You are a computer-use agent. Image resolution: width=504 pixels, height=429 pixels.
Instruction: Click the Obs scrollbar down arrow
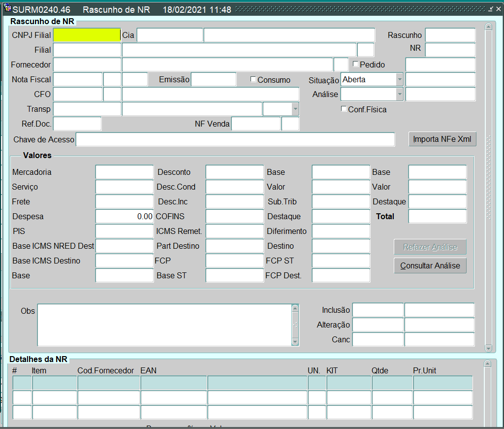click(295, 342)
